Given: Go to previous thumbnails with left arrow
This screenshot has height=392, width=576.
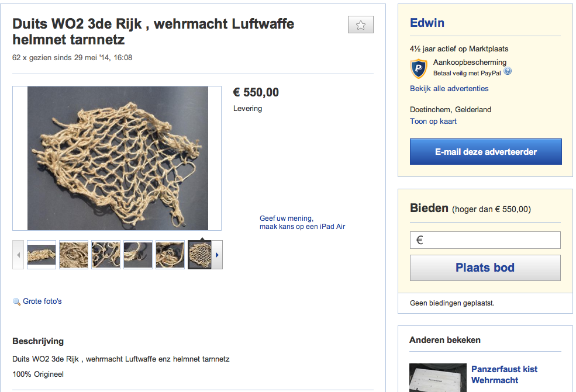Looking at the screenshot, I should (x=18, y=255).
